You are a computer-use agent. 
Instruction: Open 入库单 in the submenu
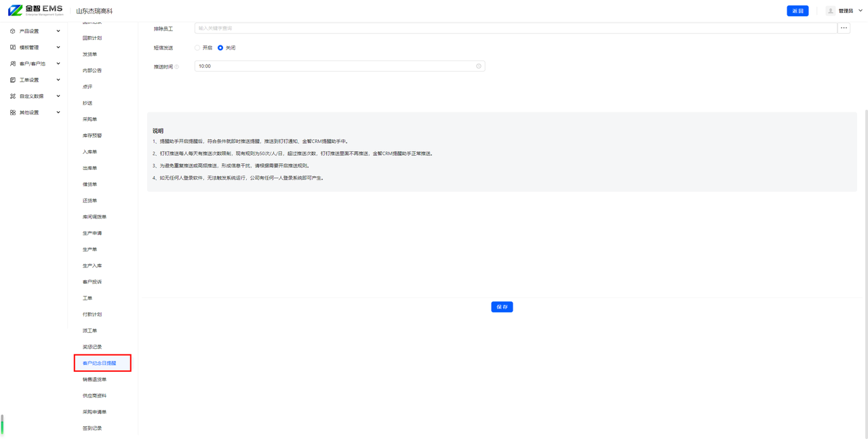90,152
